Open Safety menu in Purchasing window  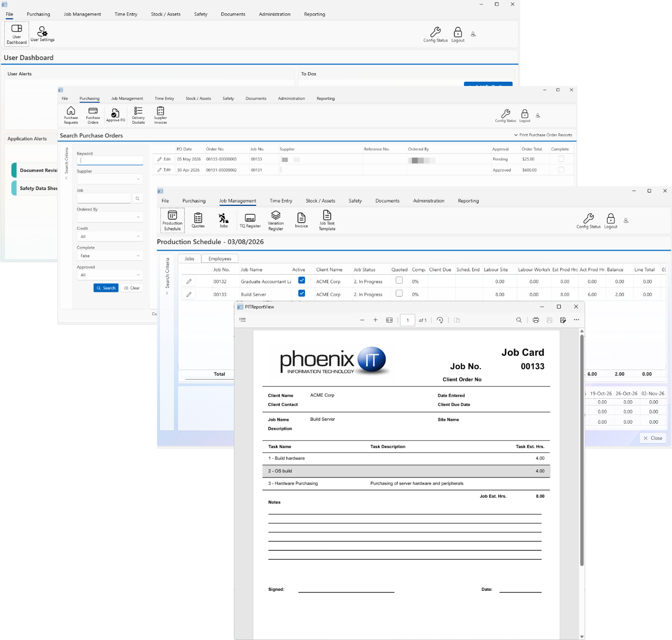(228, 98)
